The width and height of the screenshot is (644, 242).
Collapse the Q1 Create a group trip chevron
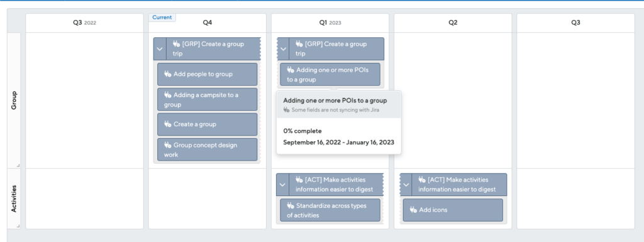tap(283, 49)
